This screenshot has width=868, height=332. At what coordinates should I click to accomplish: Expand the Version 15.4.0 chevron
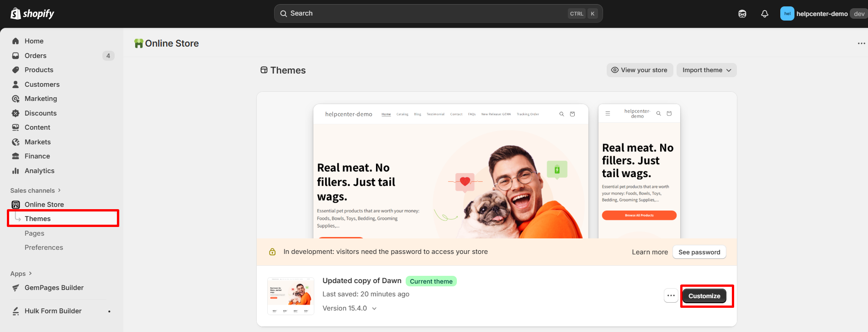pos(374,309)
